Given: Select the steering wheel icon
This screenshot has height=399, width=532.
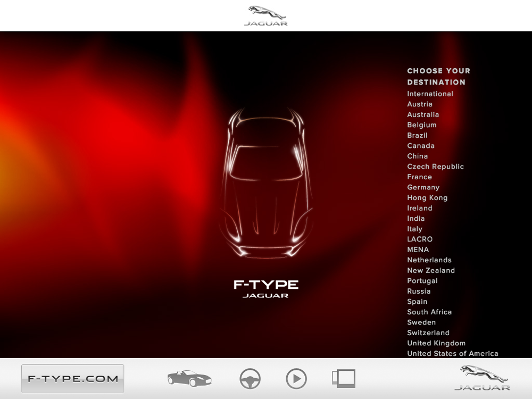Looking at the screenshot, I should 250,379.
